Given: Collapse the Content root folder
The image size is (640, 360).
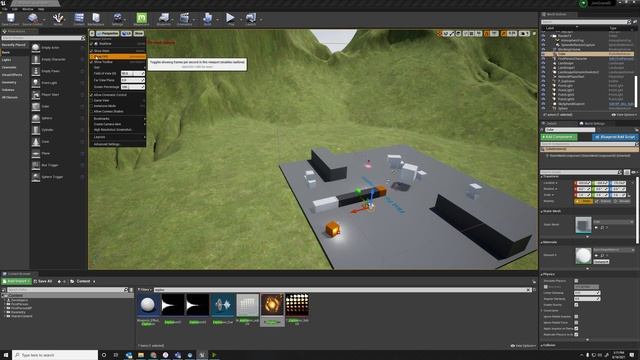Looking at the screenshot, I should (4, 296).
